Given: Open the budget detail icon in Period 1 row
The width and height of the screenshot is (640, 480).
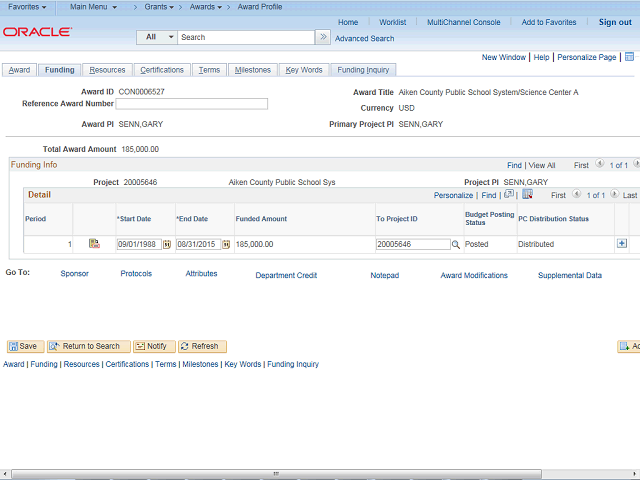Looking at the screenshot, I should click(x=94, y=244).
